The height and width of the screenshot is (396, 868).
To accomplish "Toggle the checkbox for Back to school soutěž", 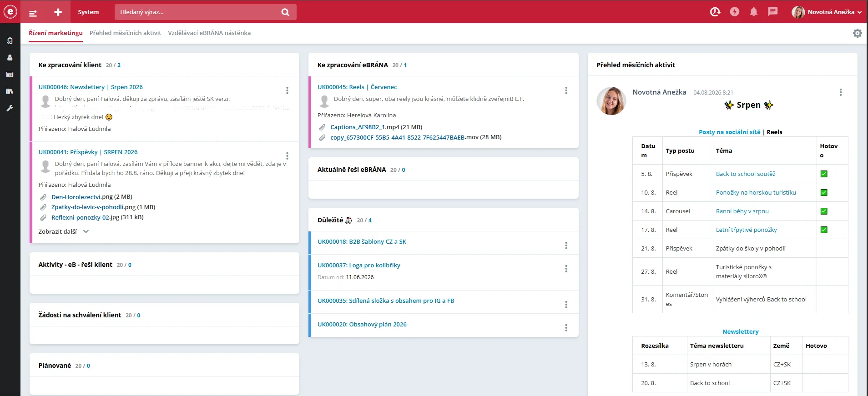I will coord(824,174).
